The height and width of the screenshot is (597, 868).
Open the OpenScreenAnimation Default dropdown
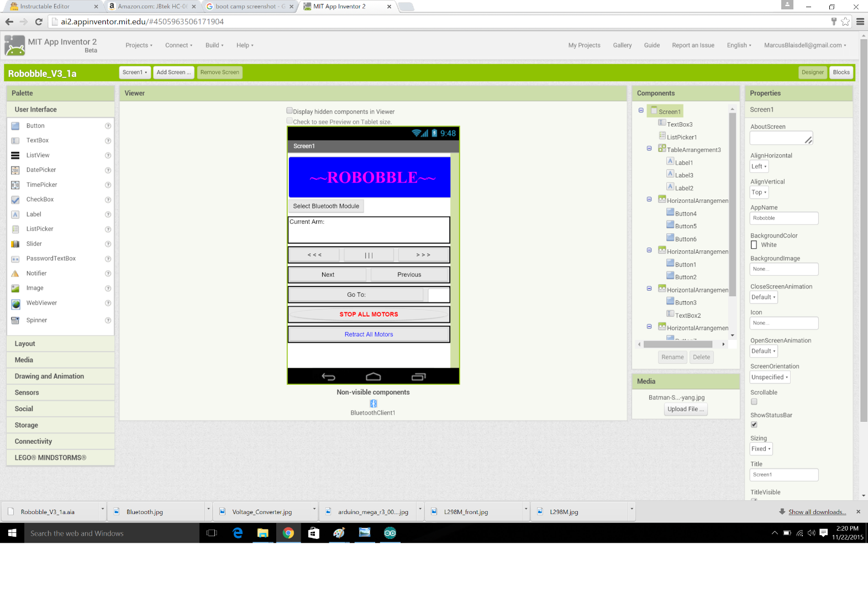point(764,351)
